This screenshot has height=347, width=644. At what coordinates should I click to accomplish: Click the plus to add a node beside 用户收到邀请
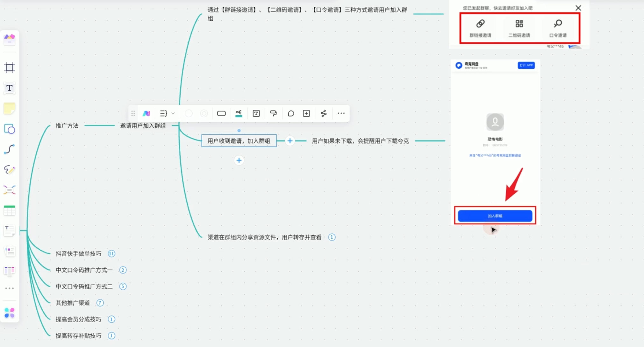[290, 141]
